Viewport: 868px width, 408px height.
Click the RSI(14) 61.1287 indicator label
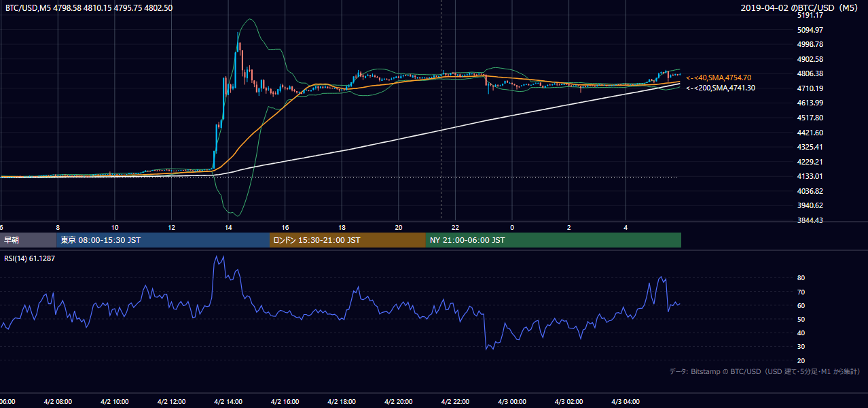pos(29,258)
